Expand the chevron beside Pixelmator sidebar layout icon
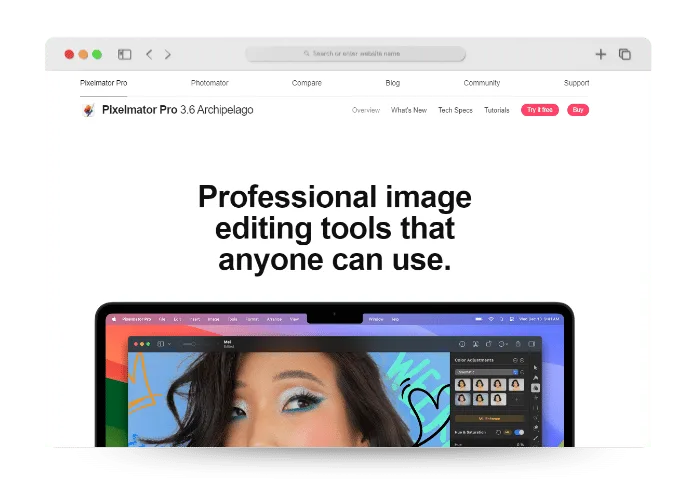The width and height of the screenshot is (700, 500). (169, 344)
